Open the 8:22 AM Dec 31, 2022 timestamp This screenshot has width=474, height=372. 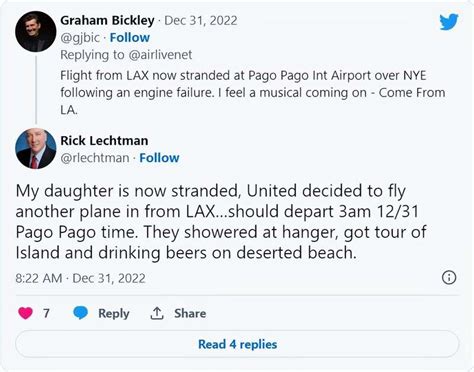pyautogui.click(x=80, y=278)
